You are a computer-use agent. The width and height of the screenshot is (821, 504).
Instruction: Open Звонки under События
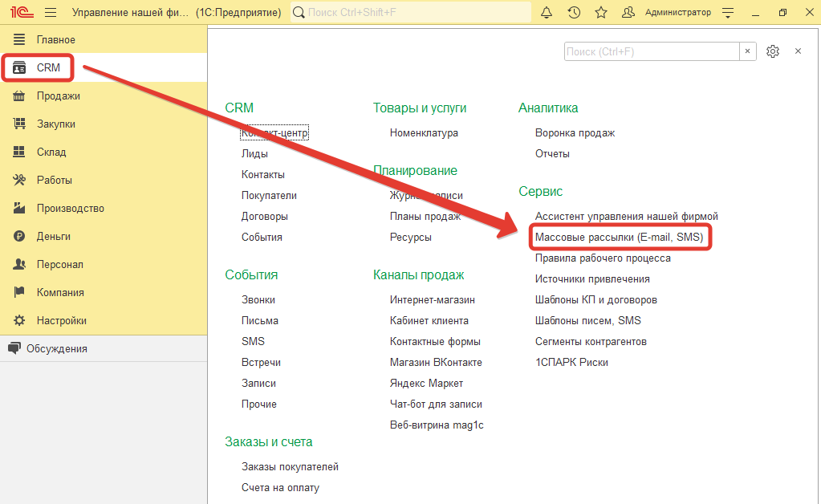point(258,300)
